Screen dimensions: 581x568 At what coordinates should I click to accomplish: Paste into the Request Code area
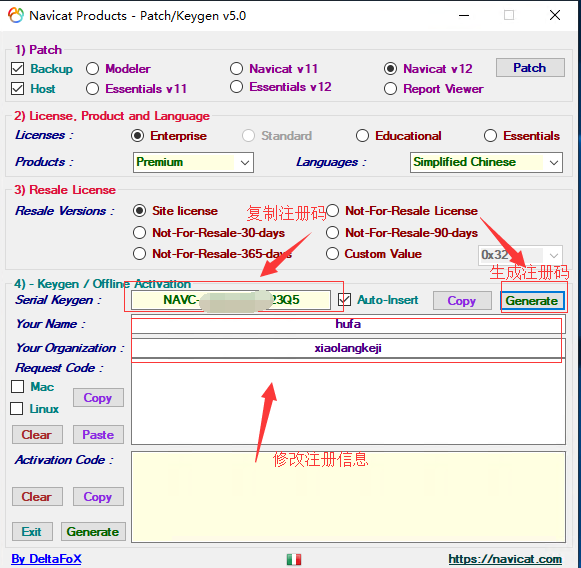click(98, 435)
